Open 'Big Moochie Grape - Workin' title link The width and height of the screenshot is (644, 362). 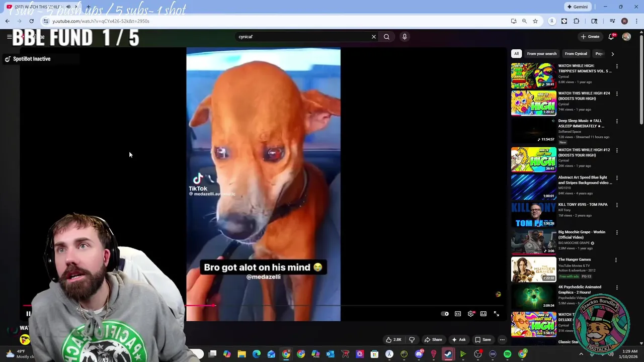point(582,235)
